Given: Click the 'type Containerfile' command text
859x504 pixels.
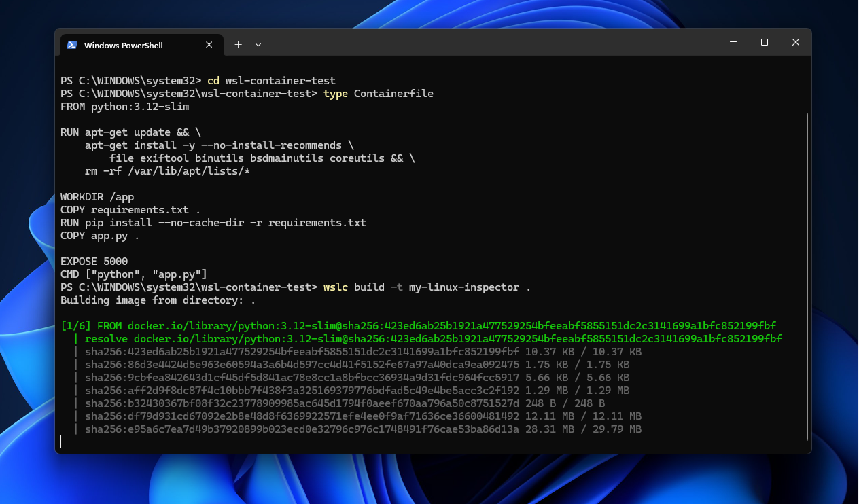Looking at the screenshot, I should (379, 94).
